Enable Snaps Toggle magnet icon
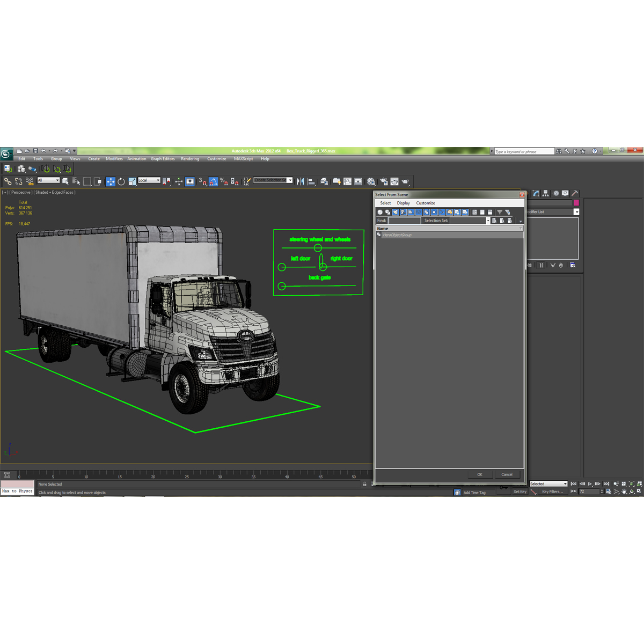Viewport: 644px width, 644px height. pos(203,181)
